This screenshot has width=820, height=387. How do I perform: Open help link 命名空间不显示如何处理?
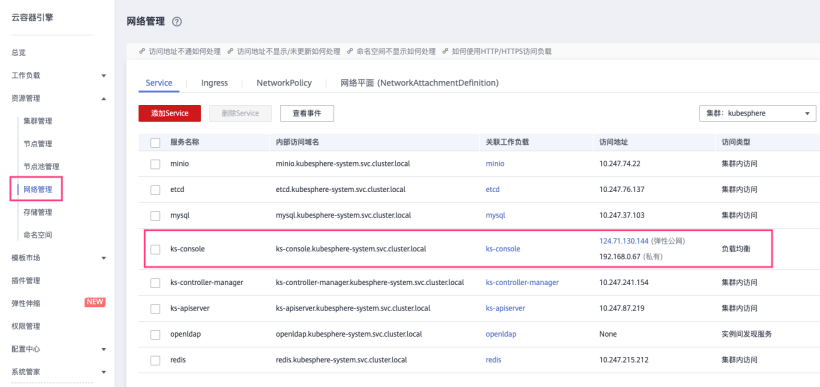396,52
